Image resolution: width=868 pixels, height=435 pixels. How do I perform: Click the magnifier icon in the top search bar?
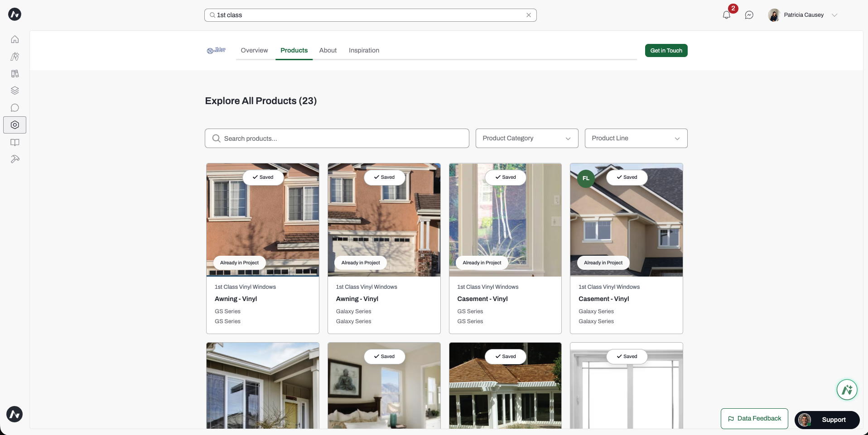[212, 15]
